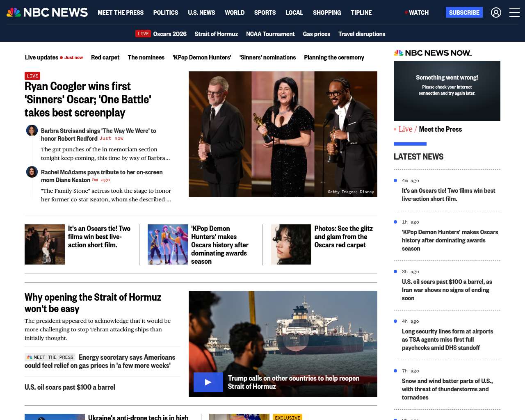
Task: Open NCAA Tournament trending topic
Action: point(270,34)
